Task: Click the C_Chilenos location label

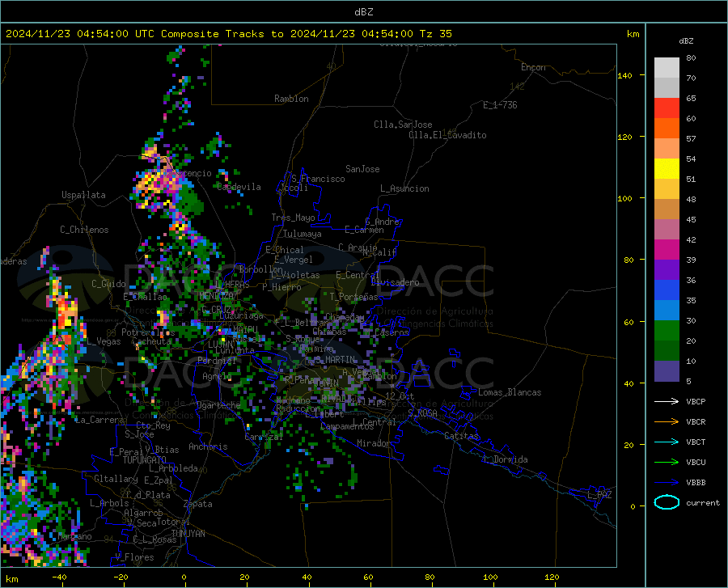Action: click(84, 230)
